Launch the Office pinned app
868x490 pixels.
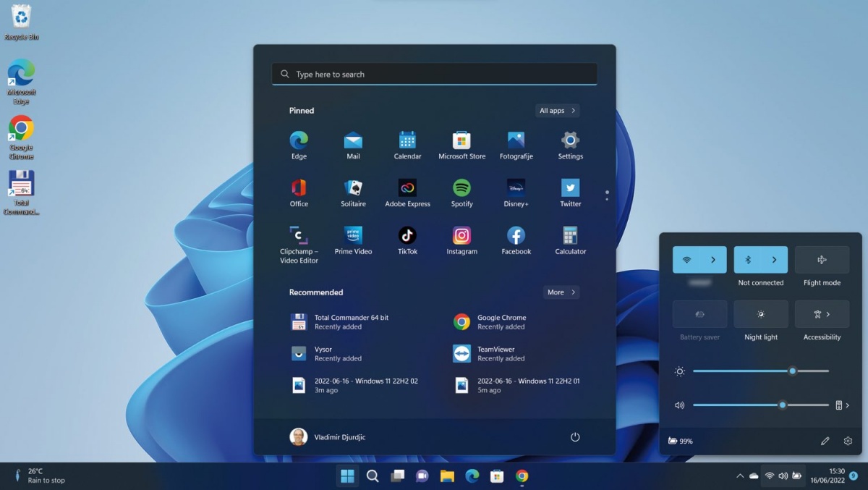[x=299, y=193]
